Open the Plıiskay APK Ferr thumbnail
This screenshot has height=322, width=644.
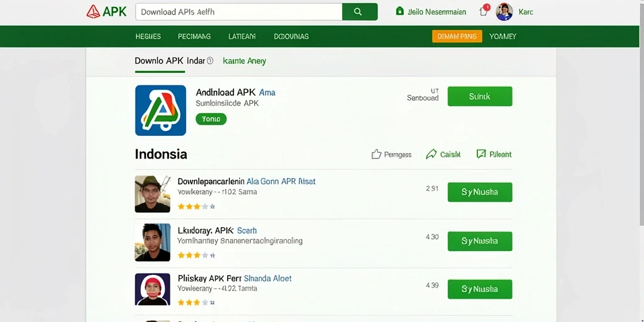coord(152,289)
